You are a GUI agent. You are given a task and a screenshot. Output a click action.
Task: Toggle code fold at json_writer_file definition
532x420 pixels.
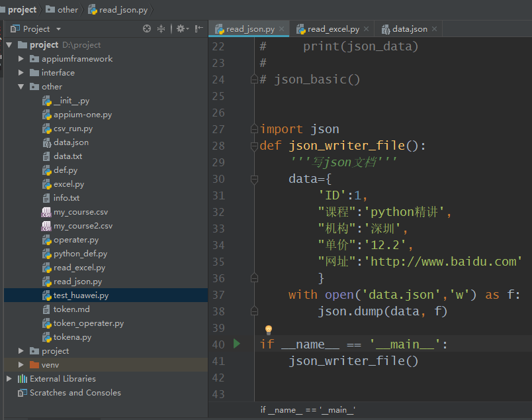254,146
